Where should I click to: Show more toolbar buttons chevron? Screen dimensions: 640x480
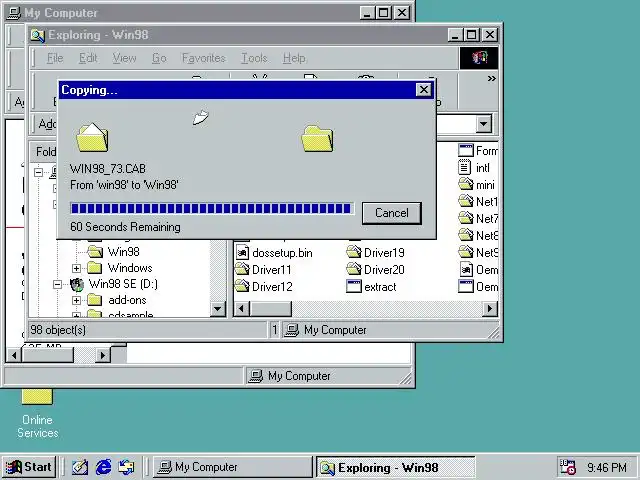coord(491,78)
